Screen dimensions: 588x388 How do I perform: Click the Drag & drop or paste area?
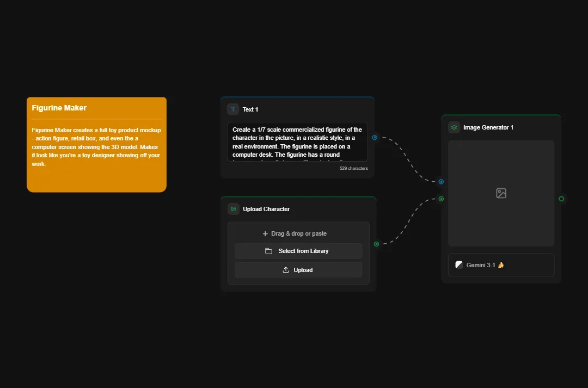pyautogui.click(x=298, y=233)
